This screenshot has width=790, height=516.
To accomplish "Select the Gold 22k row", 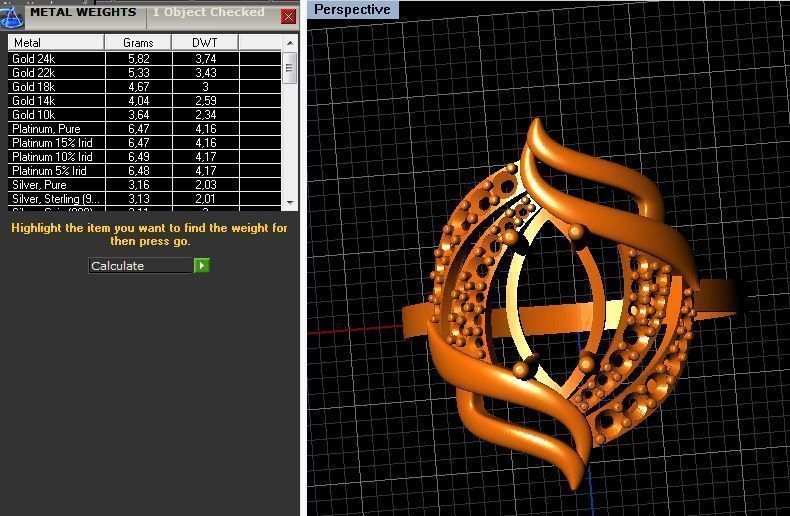I will tap(145, 73).
